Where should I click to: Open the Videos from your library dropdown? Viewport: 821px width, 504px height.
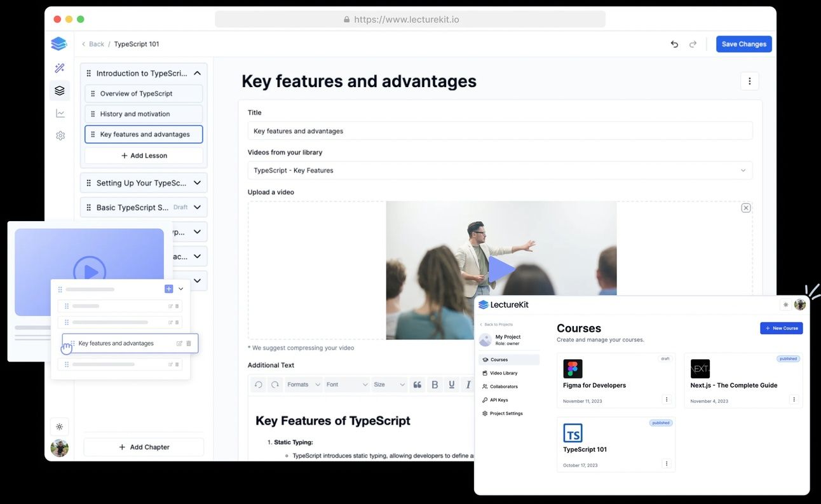(x=500, y=170)
